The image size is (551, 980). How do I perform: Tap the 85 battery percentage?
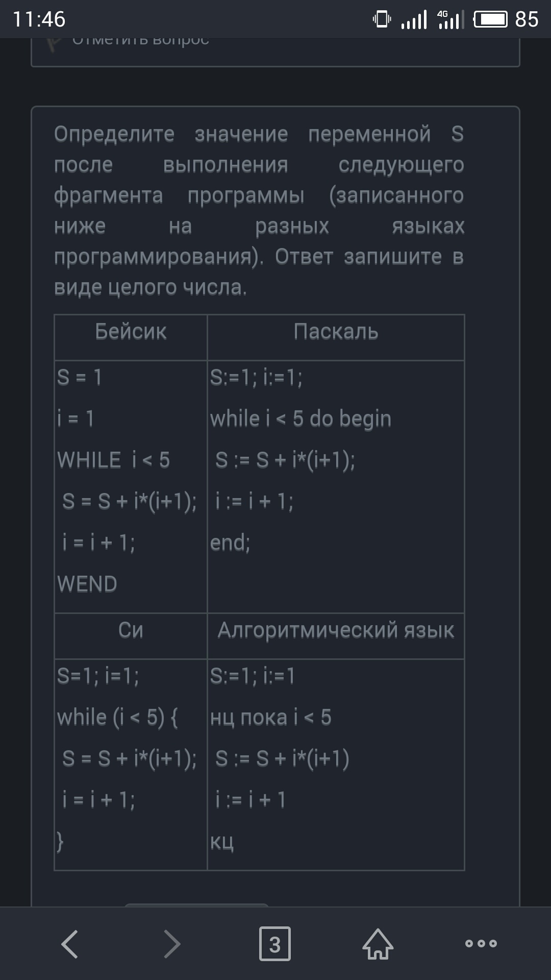527,20
